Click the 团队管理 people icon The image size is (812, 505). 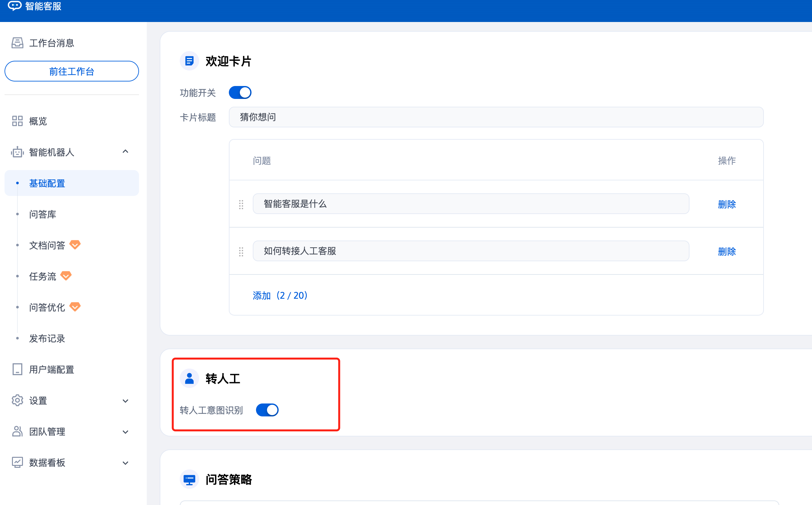tap(17, 431)
